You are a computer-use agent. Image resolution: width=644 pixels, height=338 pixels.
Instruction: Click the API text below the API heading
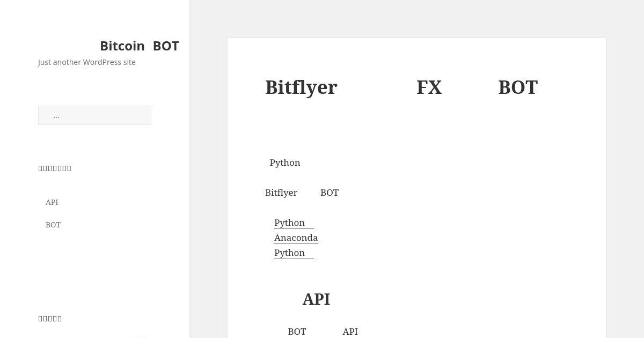pos(350,332)
